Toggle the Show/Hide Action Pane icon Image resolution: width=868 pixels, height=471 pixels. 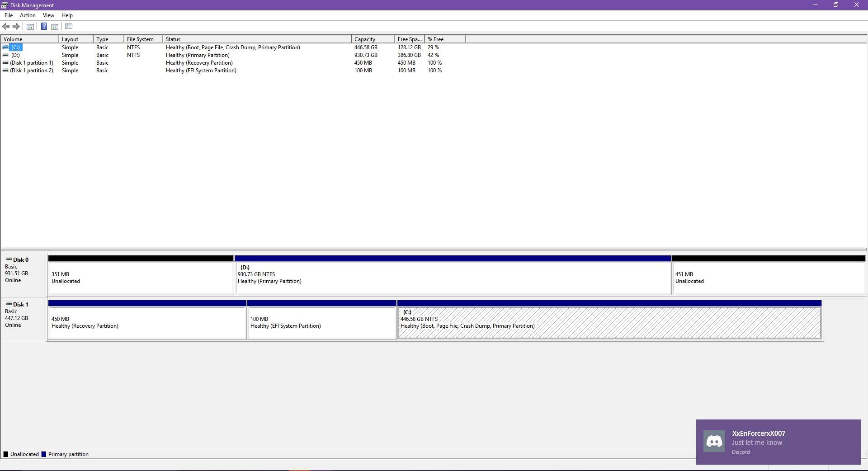[x=55, y=26]
